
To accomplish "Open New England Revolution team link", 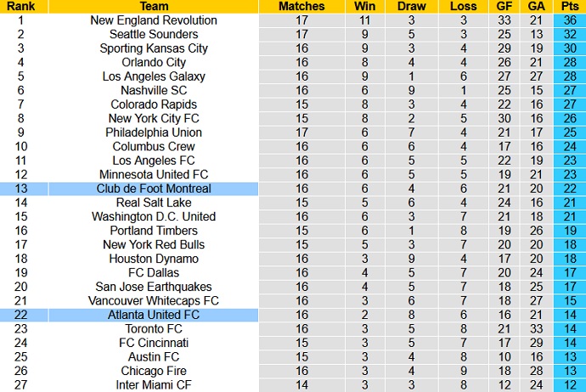I will click(x=154, y=20).
